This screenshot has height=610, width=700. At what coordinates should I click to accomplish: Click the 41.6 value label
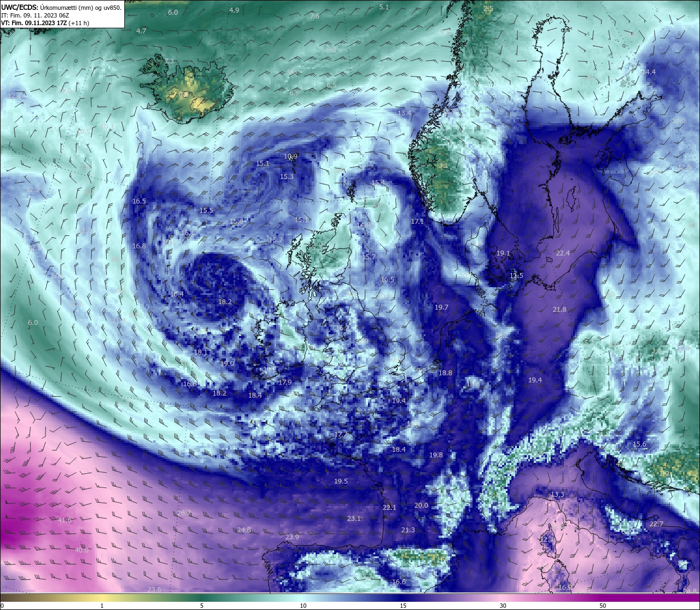pos(65,520)
